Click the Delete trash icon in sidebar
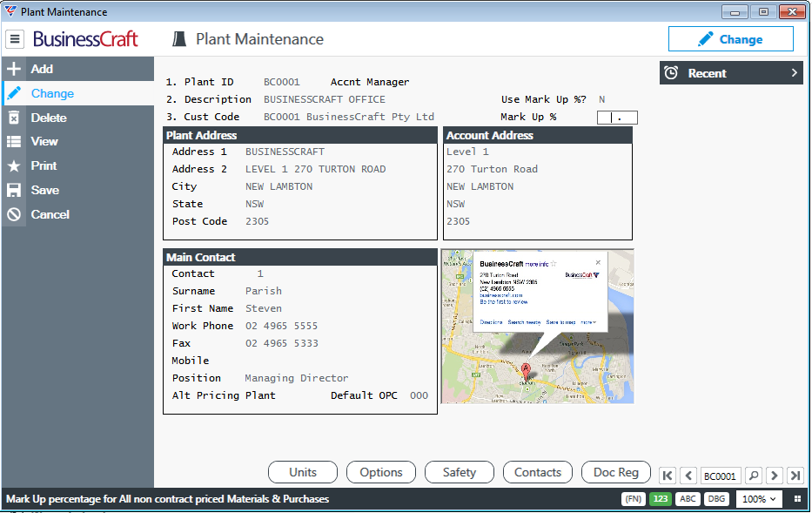812x513 pixels. coord(14,118)
